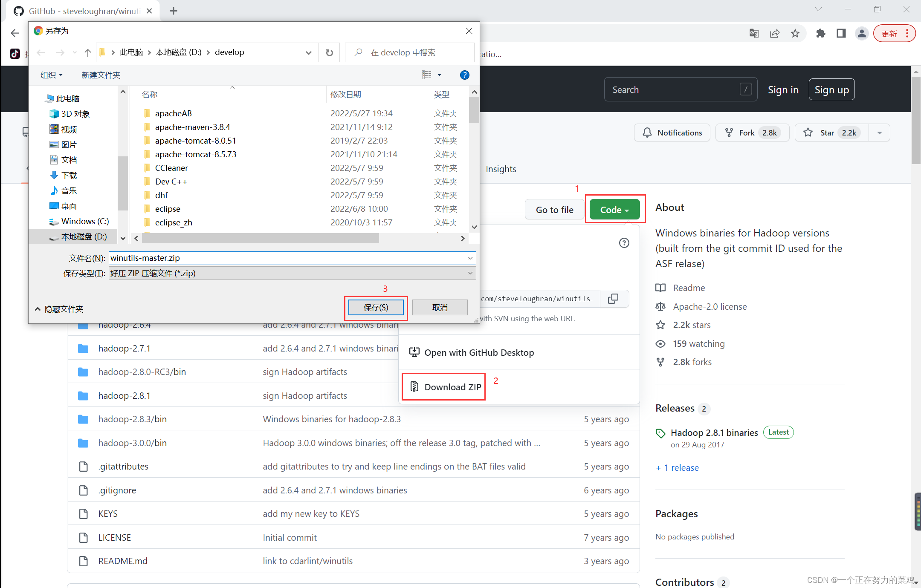This screenshot has height=588, width=921.
Task: Click the 取消 cancel button
Action: coord(440,308)
